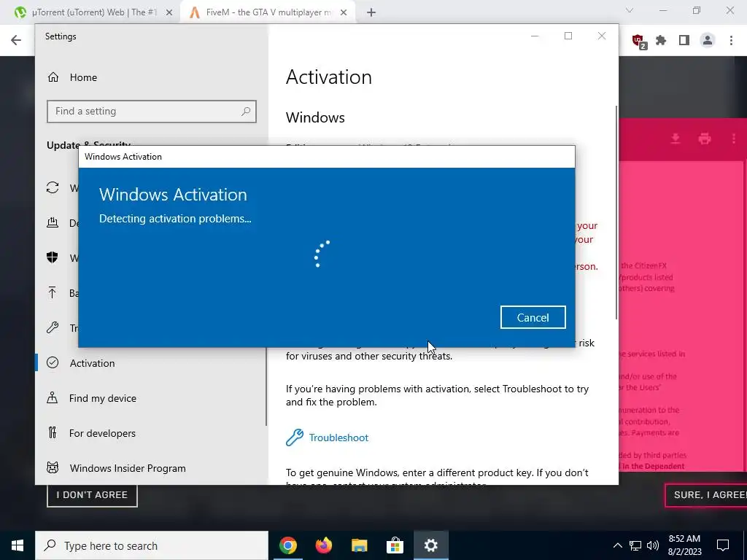Click the taskbar Type here to search box
747x560 pixels.
pos(152,545)
